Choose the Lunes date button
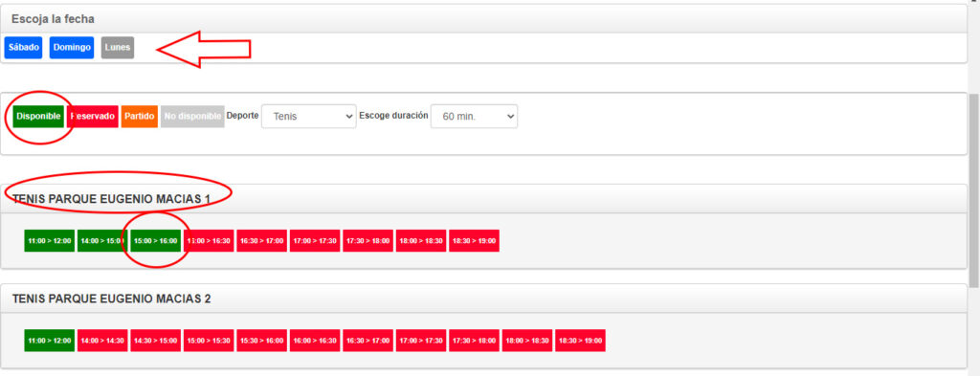980x376 pixels. click(118, 48)
